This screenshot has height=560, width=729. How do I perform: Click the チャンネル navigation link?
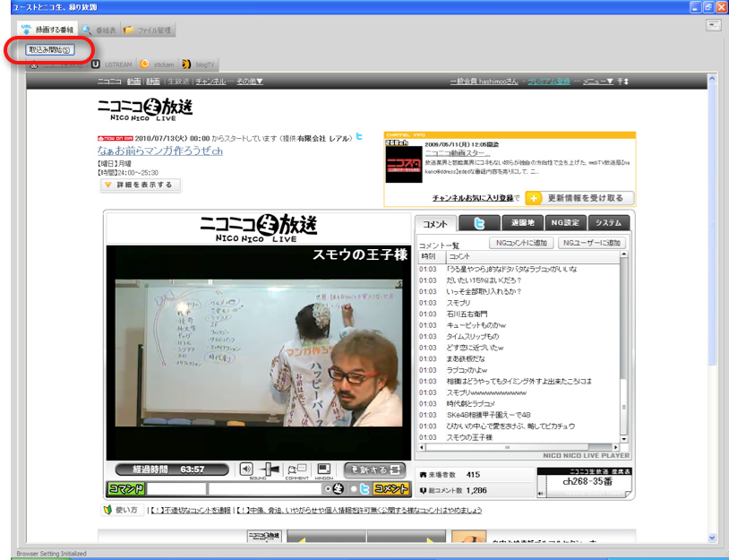point(210,82)
